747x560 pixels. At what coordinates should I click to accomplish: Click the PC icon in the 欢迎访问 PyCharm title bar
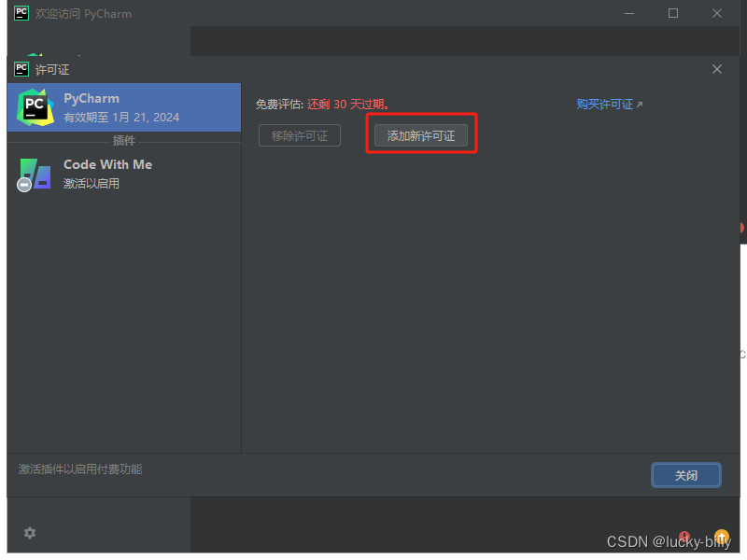tap(21, 13)
